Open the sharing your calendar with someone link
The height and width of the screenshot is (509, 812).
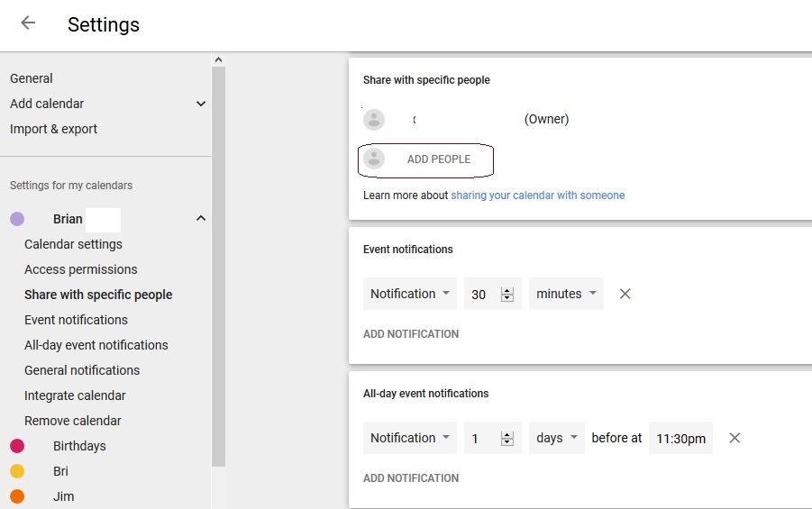click(537, 195)
